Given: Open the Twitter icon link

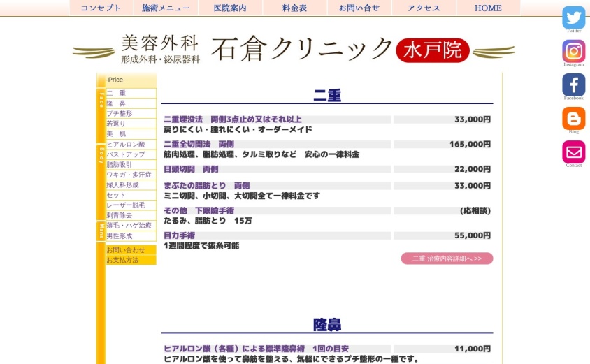Looking at the screenshot, I should pos(573,17).
